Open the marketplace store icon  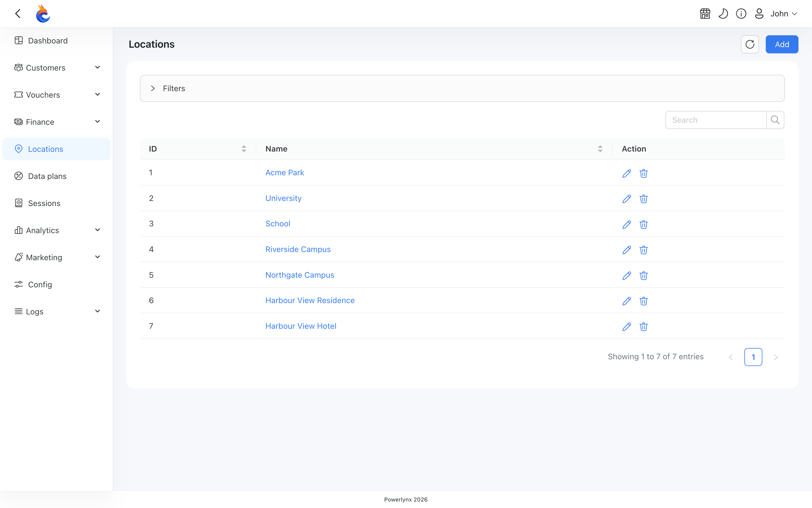coord(705,14)
